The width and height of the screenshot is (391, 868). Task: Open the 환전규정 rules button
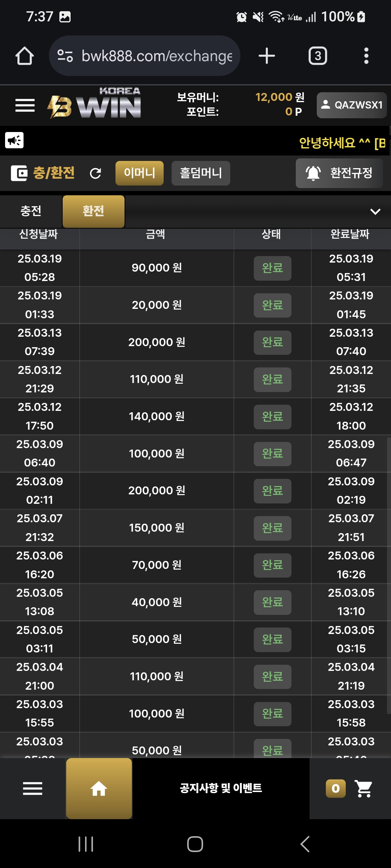click(339, 173)
